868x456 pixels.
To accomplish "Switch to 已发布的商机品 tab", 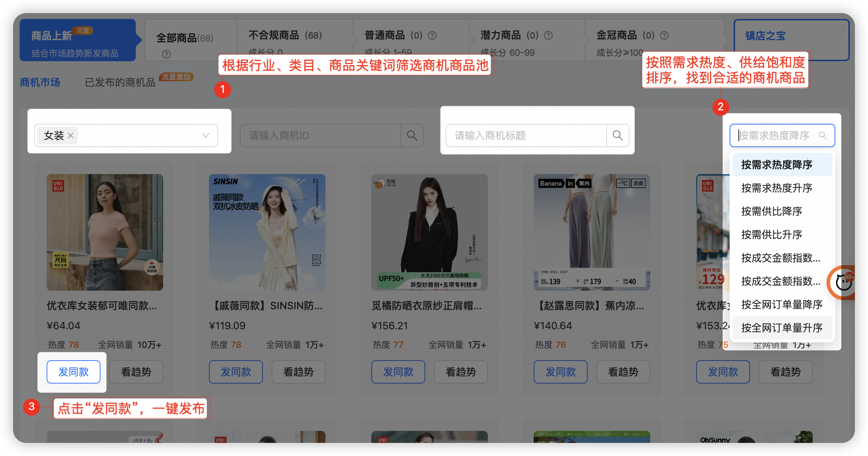I will point(120,83).
